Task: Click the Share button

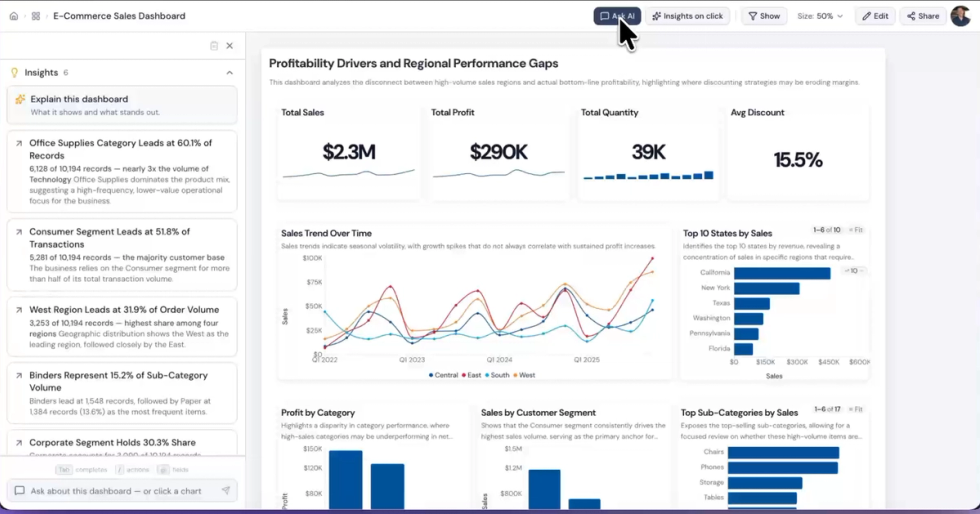Action: pos(923,16)
